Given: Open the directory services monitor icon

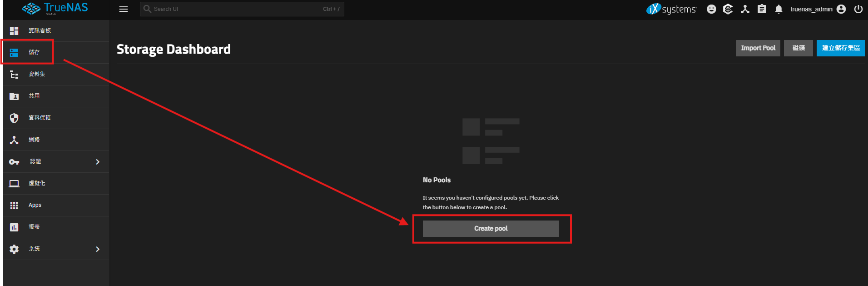Looking at the screenshot, I should (745, 9).
